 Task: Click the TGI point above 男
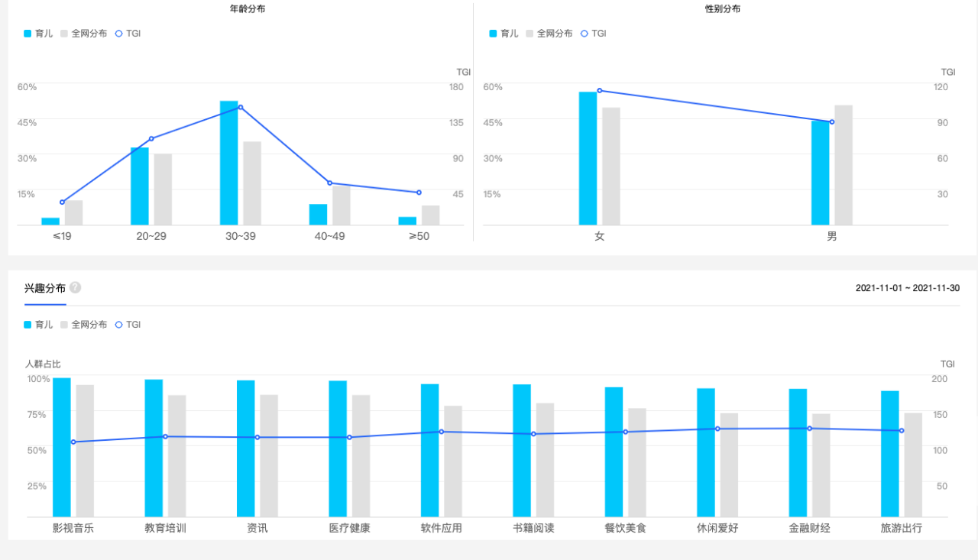tap(832, 122)
